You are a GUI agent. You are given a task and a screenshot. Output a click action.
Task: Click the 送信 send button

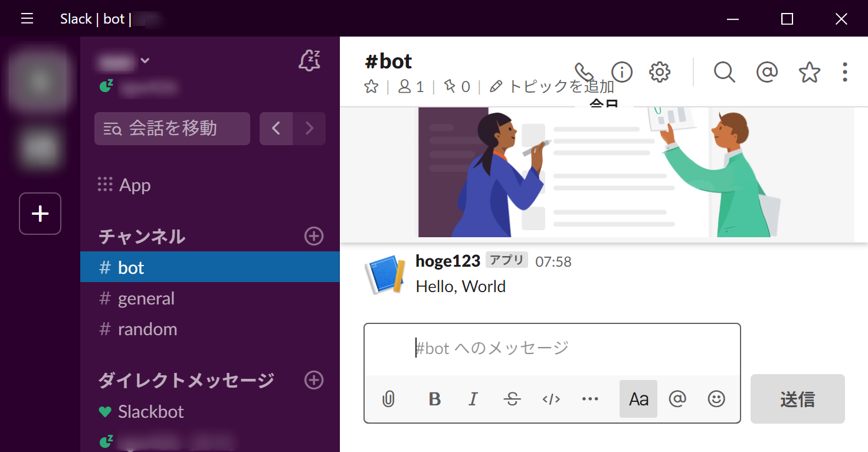798,399
